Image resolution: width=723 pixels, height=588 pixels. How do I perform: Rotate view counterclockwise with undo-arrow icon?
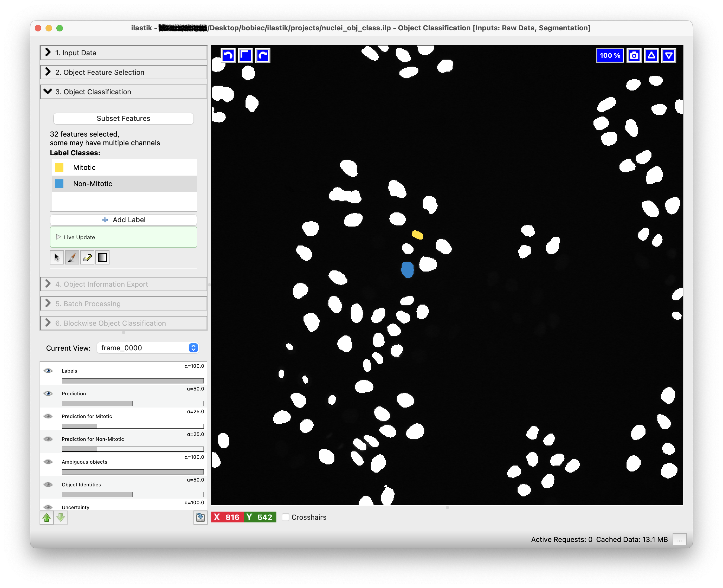pos(228,55)
